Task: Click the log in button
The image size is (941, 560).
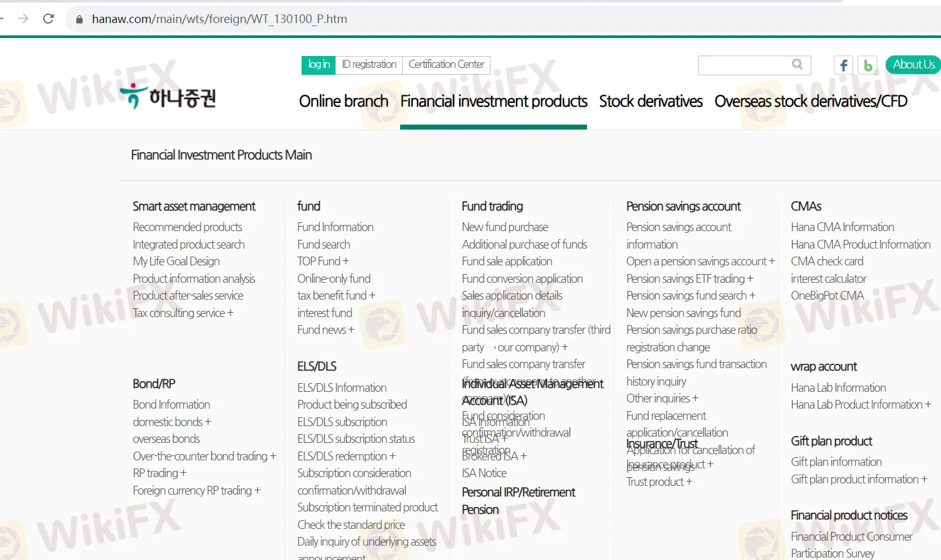Action: point(318,65)
